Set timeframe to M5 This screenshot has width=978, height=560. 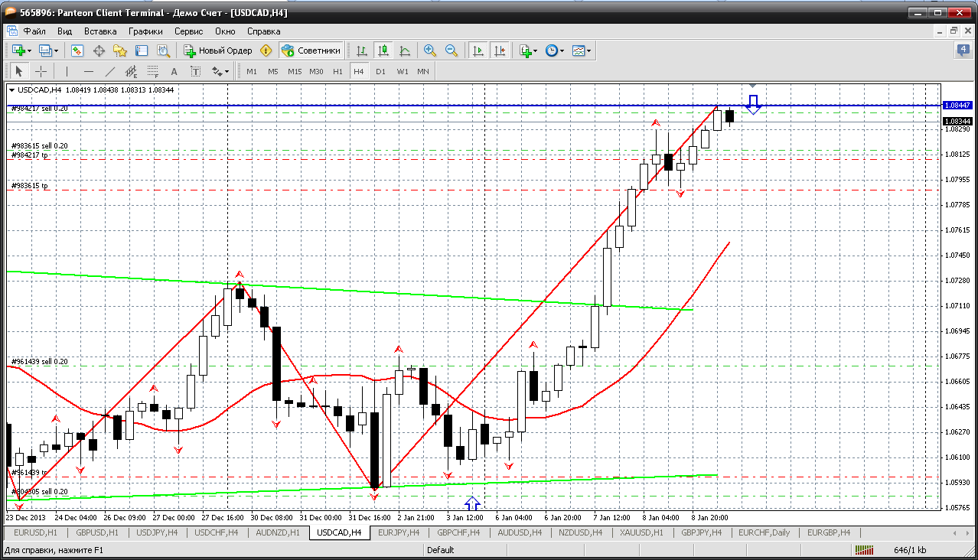273,71
